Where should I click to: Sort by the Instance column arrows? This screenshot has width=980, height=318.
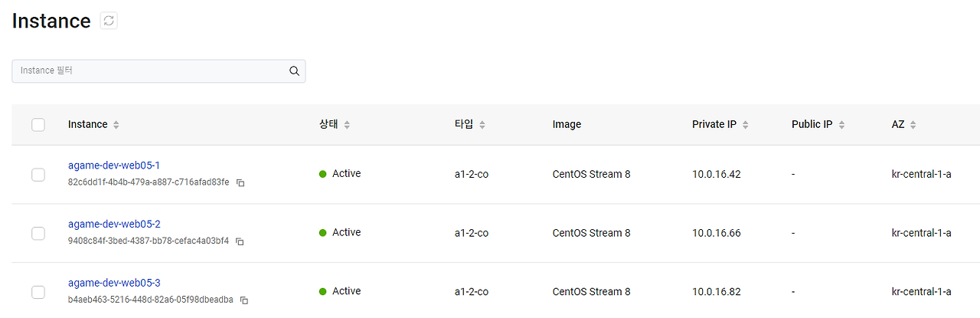(x=116, y=125)
